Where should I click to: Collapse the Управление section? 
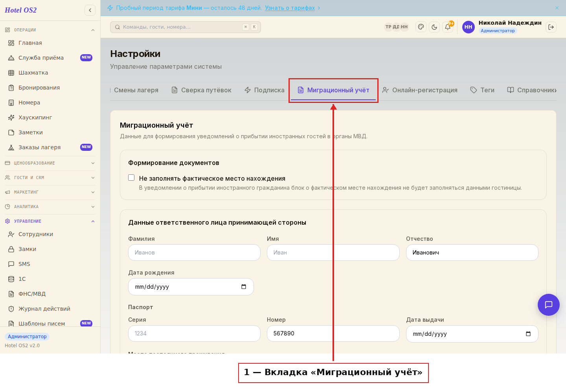pos(50,221)
